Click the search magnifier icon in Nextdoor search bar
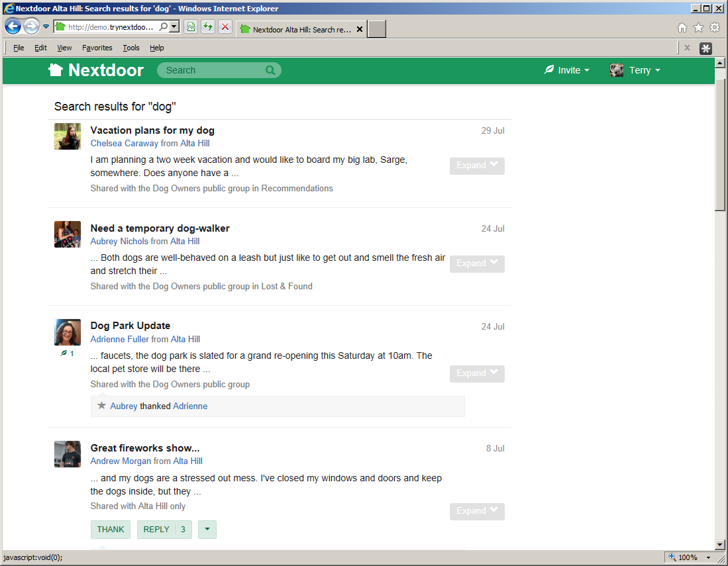The image size is (728, 566). coord(270,70)
